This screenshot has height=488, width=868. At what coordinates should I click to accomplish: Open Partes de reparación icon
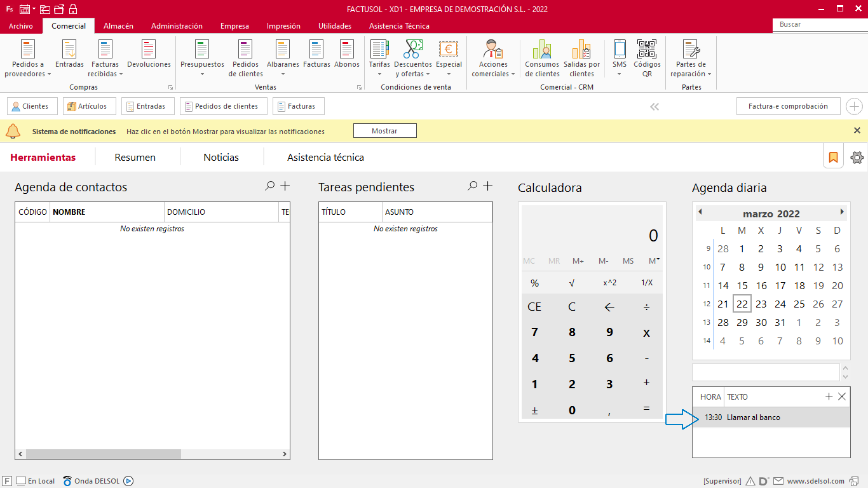pyautogui.click(x=691, y=58)
